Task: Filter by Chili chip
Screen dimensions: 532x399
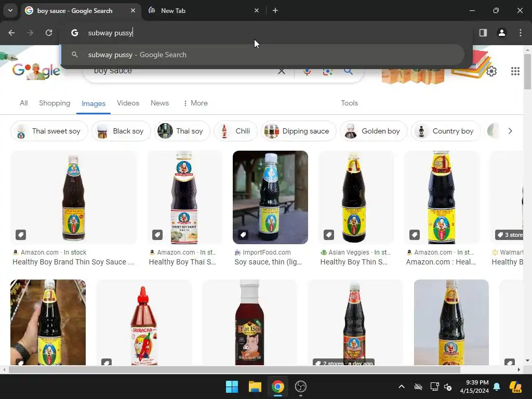Action: click(x=235, y=131)
